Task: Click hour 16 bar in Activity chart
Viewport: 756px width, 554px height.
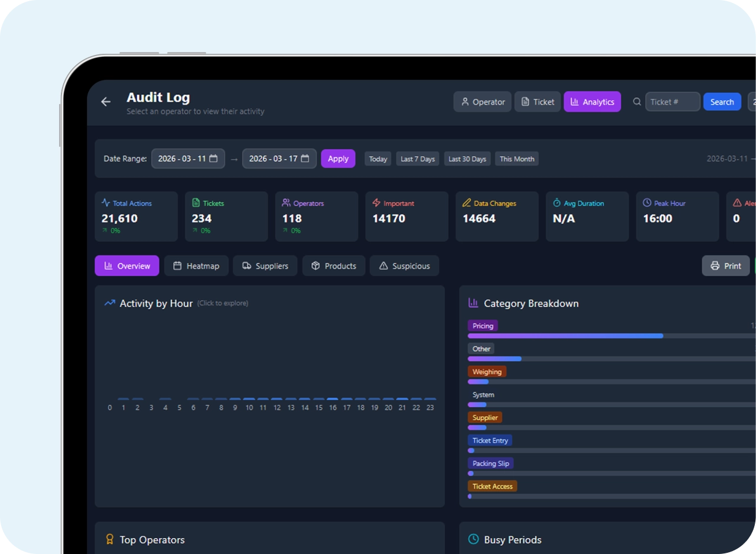Action: (333, 400)
